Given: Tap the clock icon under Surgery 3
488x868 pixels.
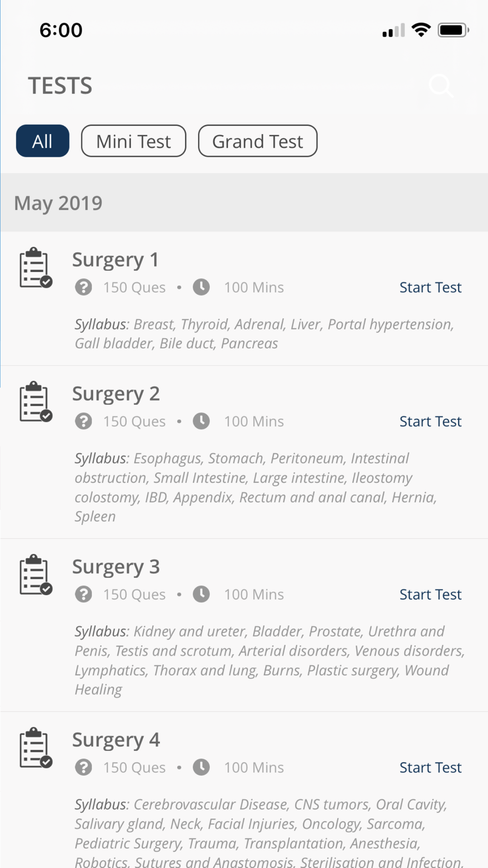Looking at the screenshot, I should pyautogui.click(x=201, y=594).
